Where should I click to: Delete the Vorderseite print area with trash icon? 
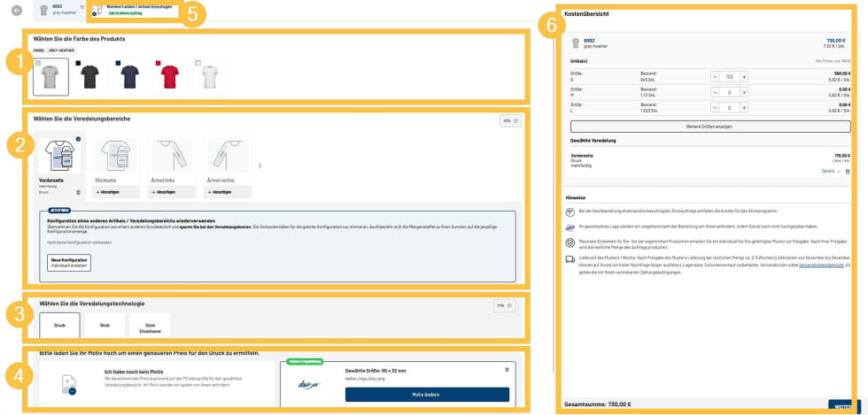[78, 192]
